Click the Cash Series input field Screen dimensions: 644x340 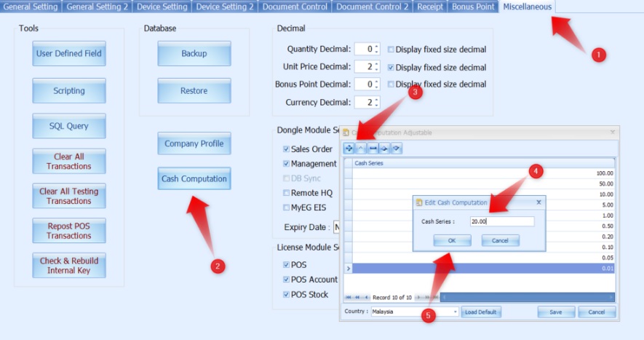(x=501, y=221)
